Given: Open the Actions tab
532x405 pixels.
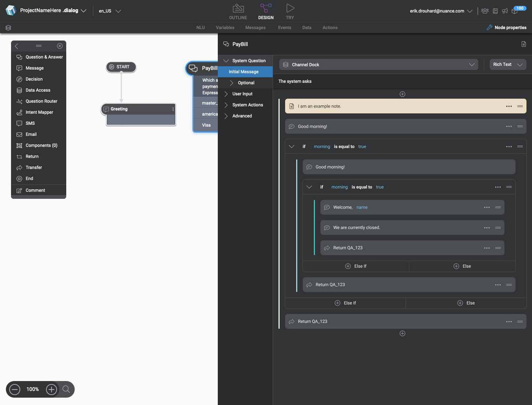Looking at the screenshot, I should coord(330,28).
